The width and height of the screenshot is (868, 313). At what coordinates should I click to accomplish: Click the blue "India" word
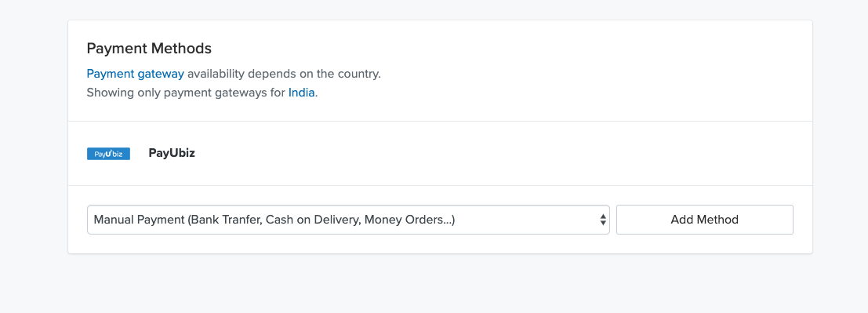pyautogui.click(x=302, y=93)
